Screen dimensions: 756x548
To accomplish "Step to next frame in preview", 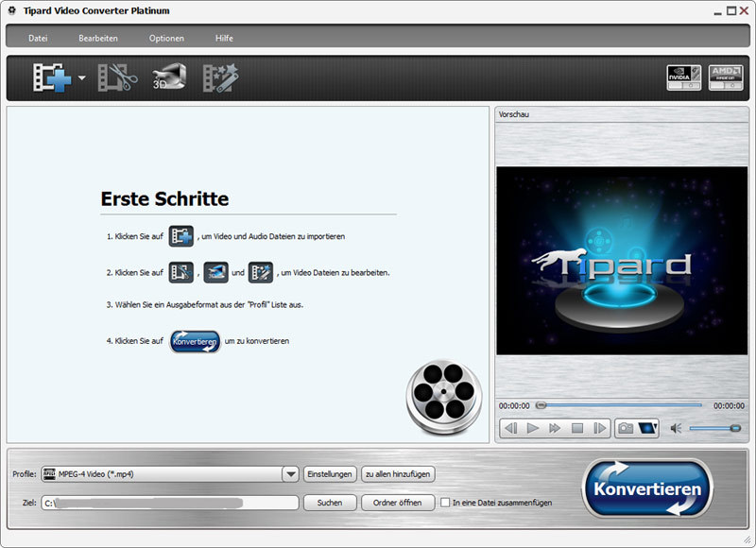I will [599, 428].
